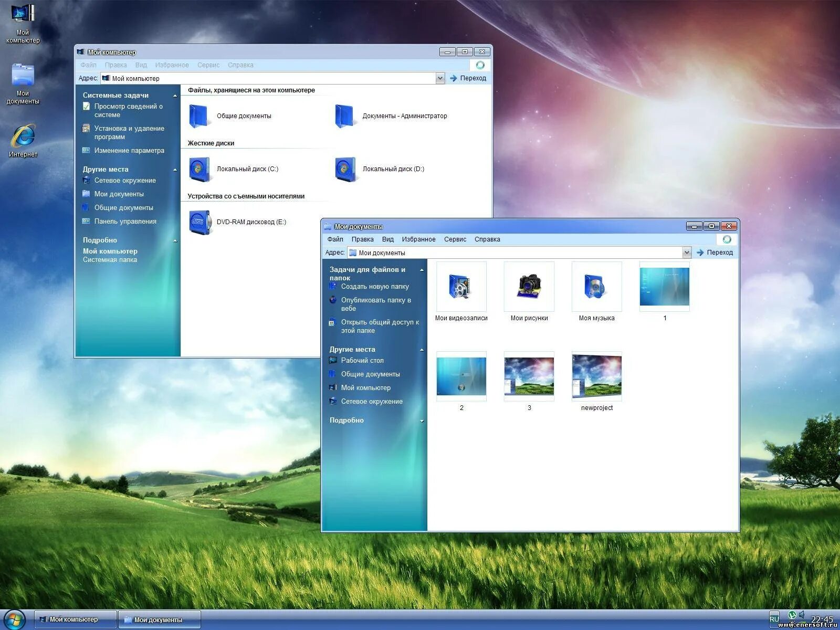Open the Мои видеозаписи folder

click(461, 292)
